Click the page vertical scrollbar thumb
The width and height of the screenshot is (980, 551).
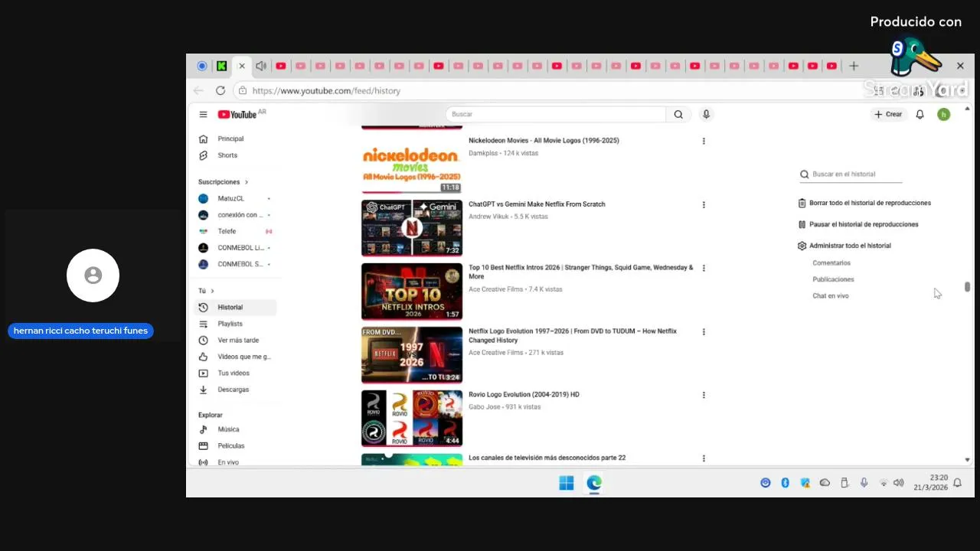[967, 287]
